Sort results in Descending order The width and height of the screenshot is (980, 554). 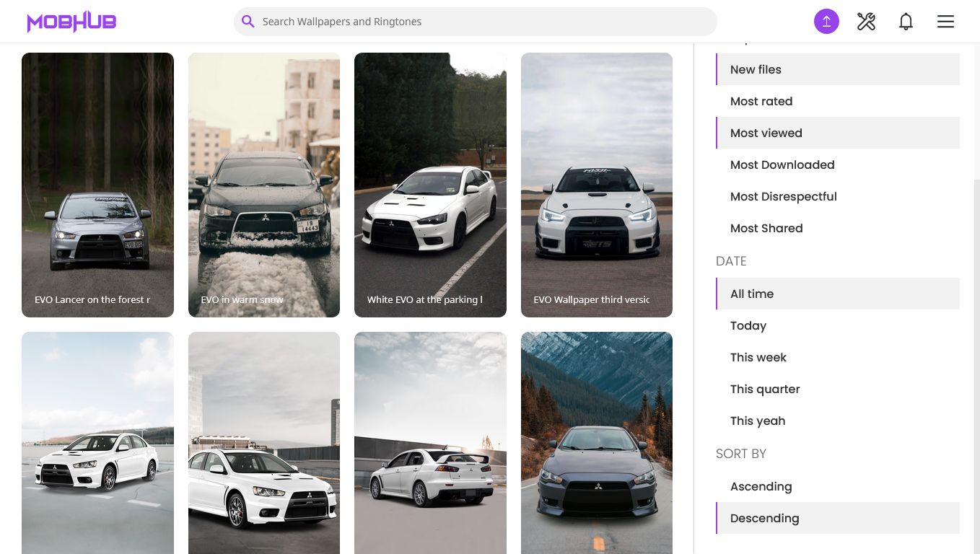point(838,518)
